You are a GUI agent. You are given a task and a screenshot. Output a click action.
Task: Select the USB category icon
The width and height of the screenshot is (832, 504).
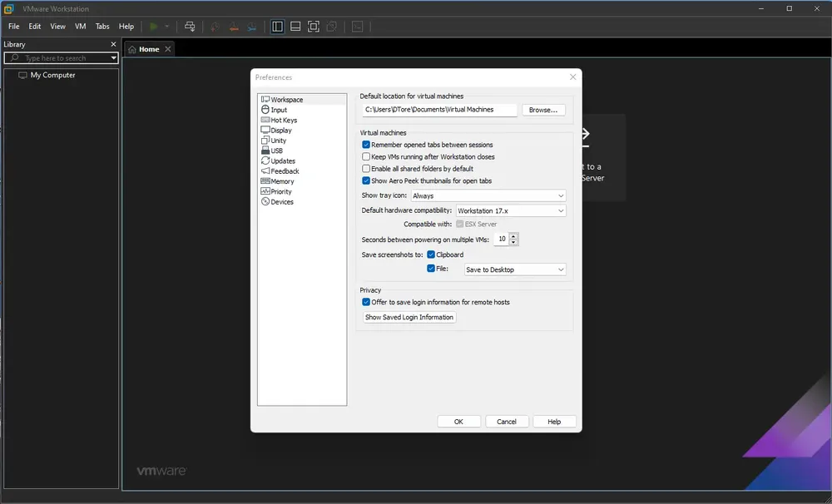coord(265,151)
